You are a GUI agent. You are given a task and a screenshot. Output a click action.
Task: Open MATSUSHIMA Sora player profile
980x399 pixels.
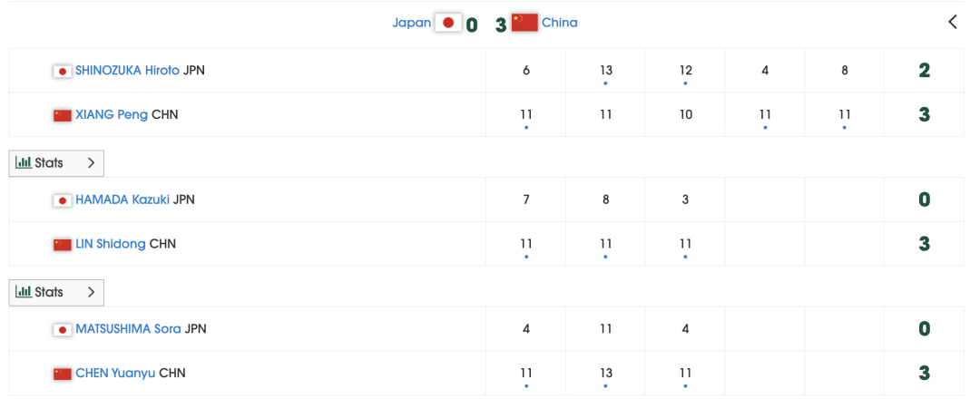point(129,329)
